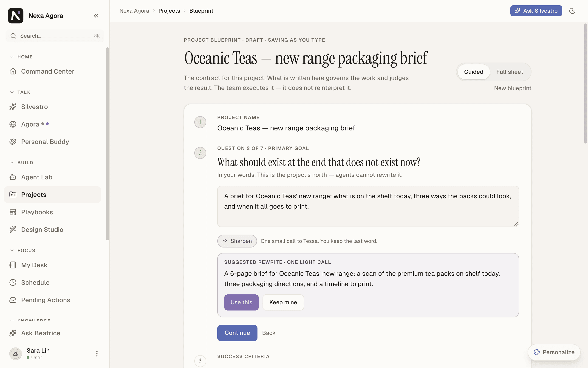The height and width of the screenshot is (368, 588).
Task: Click the Sharpen button
Action: (x=237, y=241)
